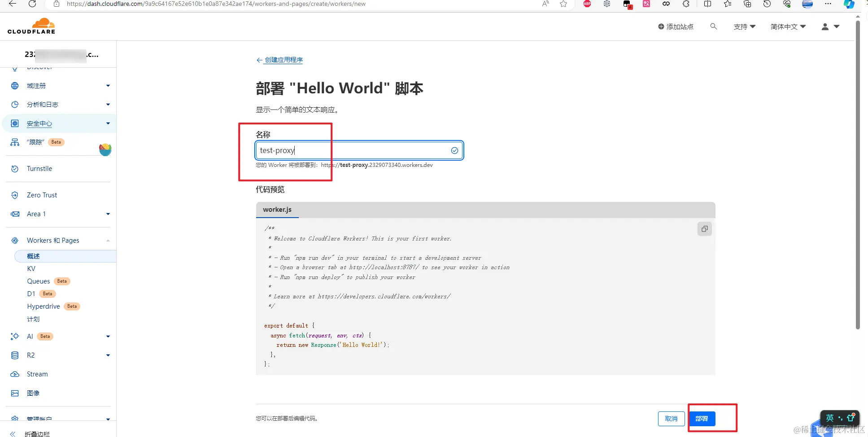
Task: Open browser extensions puzzle icon
Action: [x=686, y=4]
